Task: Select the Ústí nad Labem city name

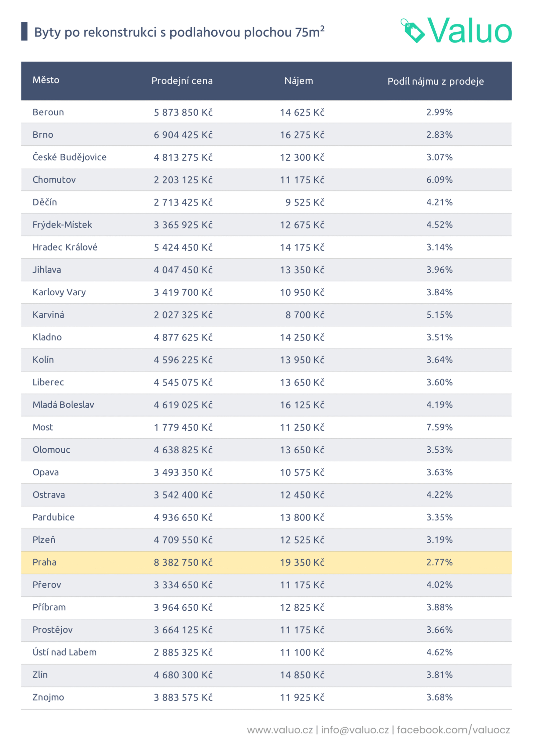Action: pyautogui.click(x=65, y=652)
